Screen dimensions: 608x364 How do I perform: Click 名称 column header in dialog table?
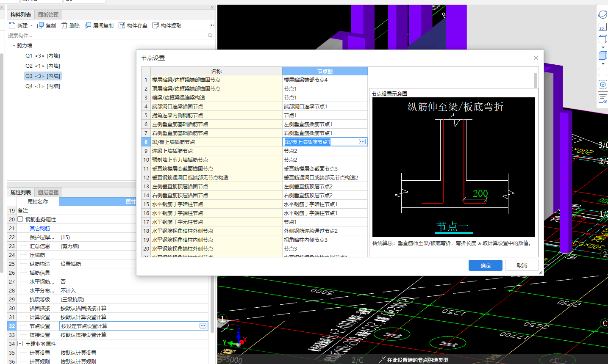click(217, 71)
